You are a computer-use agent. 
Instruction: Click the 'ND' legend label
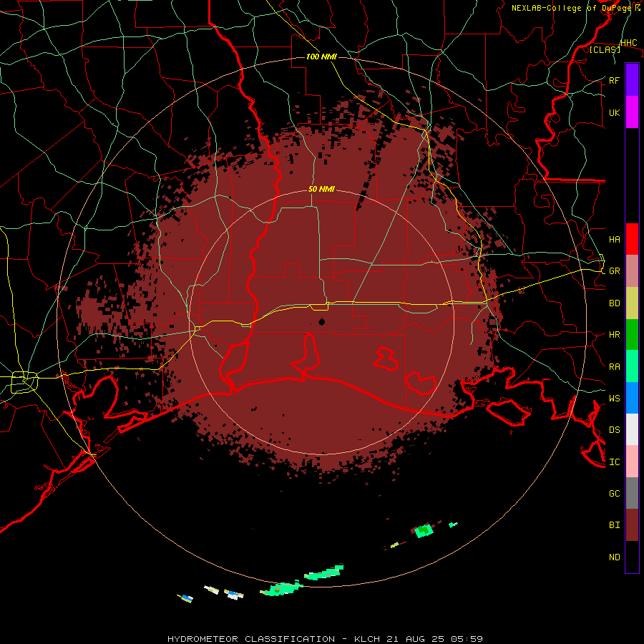[x=614, y=557]
